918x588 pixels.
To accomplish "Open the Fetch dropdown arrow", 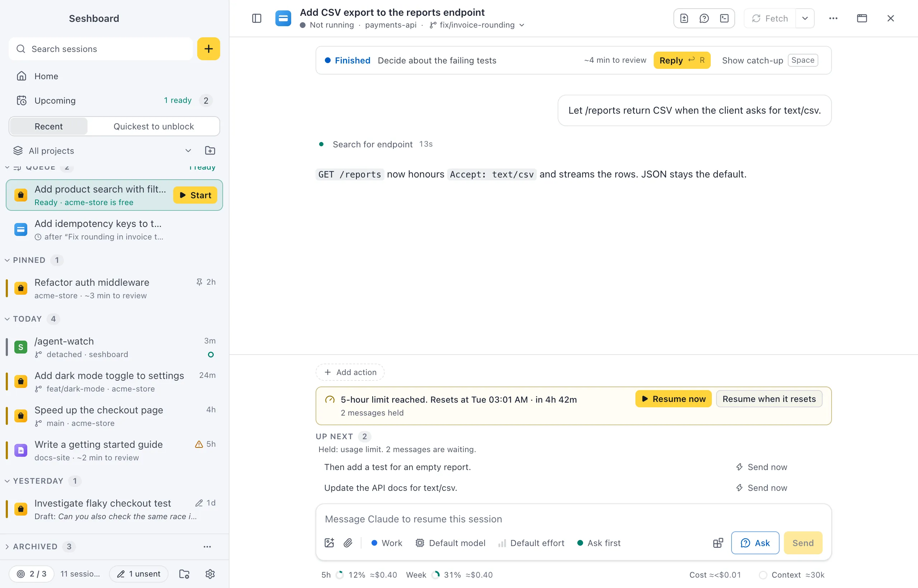I will (805, 18).
